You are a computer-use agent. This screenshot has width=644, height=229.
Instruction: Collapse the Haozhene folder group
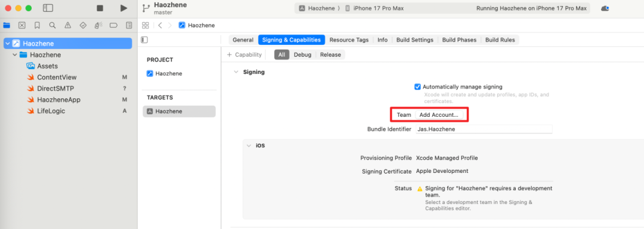pyautogui.click(x=15, y=55)
